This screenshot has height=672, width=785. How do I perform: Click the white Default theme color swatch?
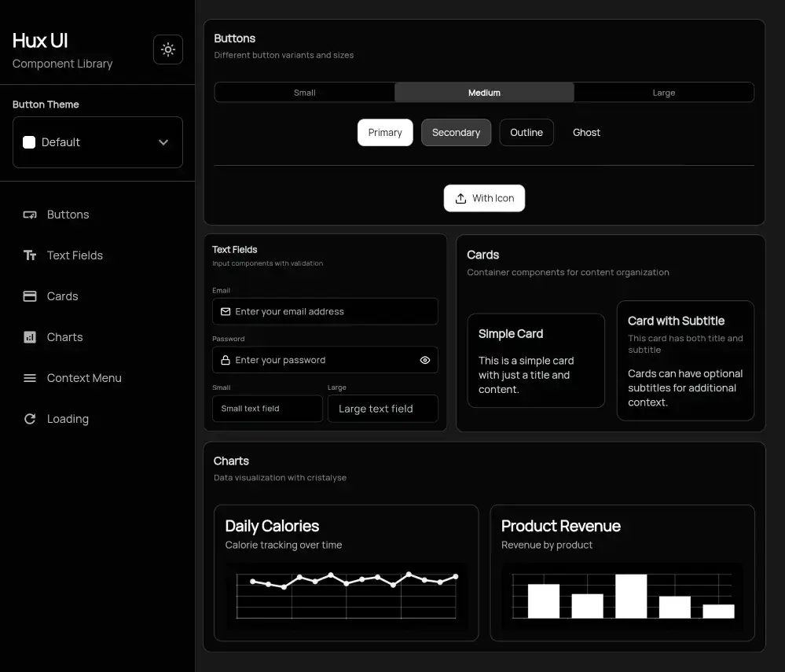29,142
